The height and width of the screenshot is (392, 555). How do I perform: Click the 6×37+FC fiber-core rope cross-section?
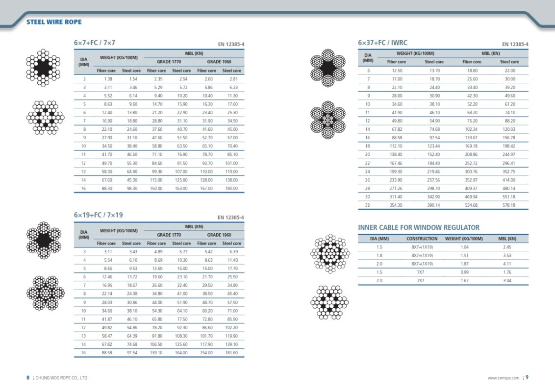pos(328,68)
